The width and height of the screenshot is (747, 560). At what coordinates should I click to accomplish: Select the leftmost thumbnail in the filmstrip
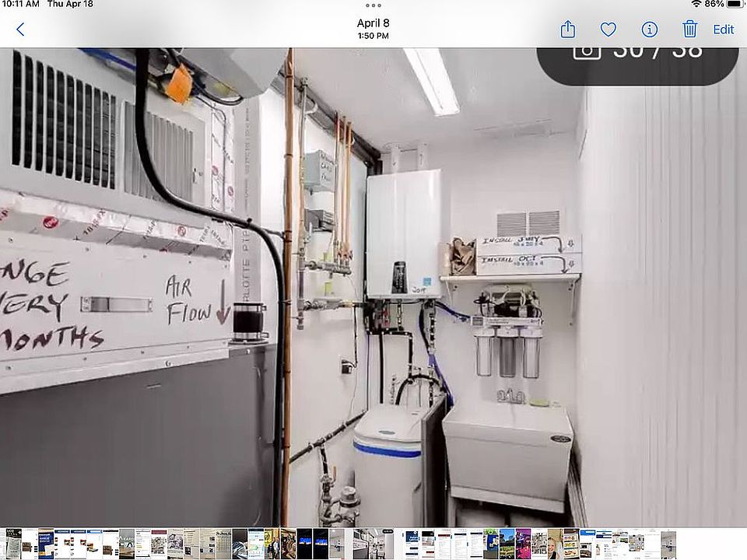click(x=12, y=543)
